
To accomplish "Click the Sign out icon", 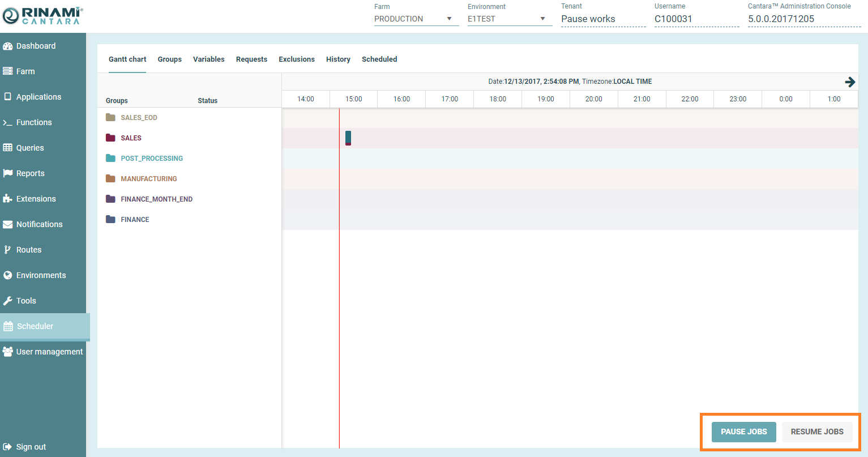I will click(8, 447).
